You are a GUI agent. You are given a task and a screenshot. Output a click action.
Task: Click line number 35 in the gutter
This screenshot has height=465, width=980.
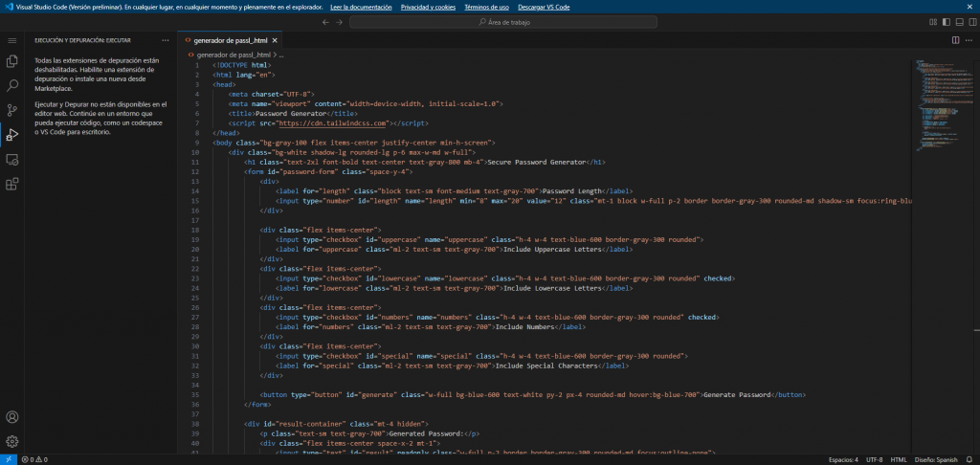pos(195,395)
